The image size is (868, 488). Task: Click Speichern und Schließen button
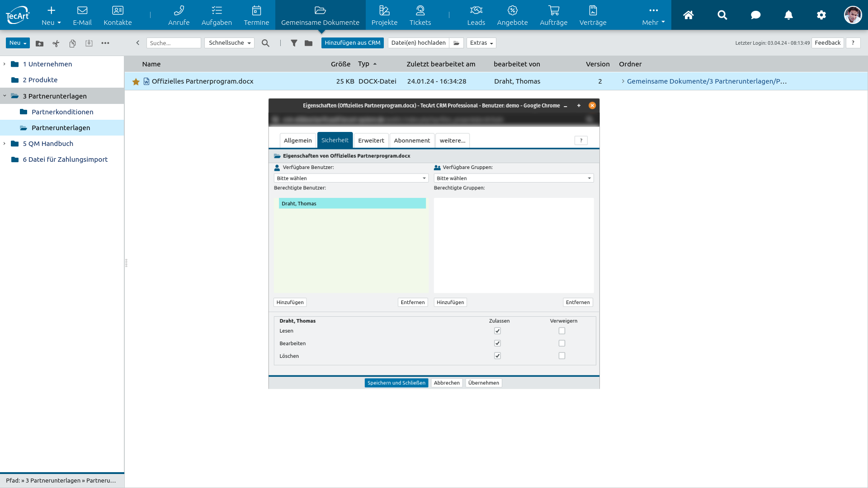point(396,383)
